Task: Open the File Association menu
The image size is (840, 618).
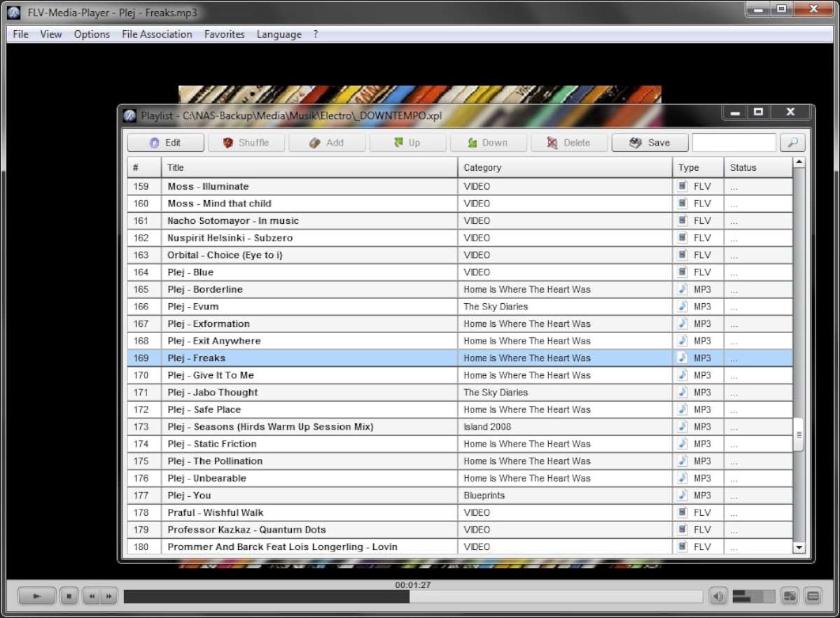Action: tap(157, 34)
